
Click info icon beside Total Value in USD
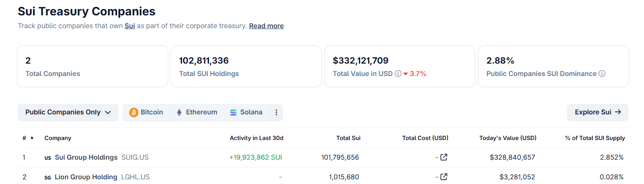click(398, 74)
